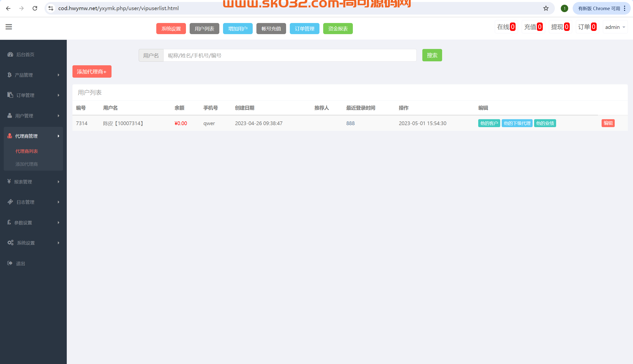
Task: Expand 产品管理 submenu arrow
Action: [x=58, y=75]
